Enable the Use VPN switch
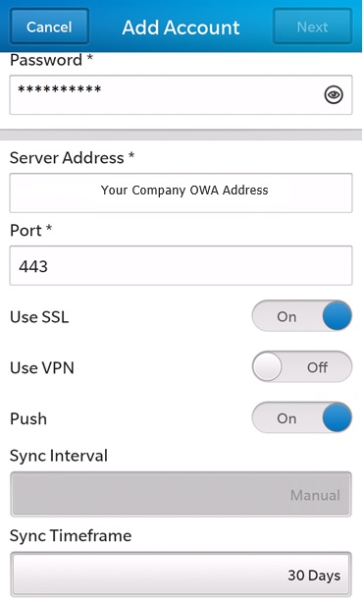This screenshot has height=604, width=364. pos(302,366)
